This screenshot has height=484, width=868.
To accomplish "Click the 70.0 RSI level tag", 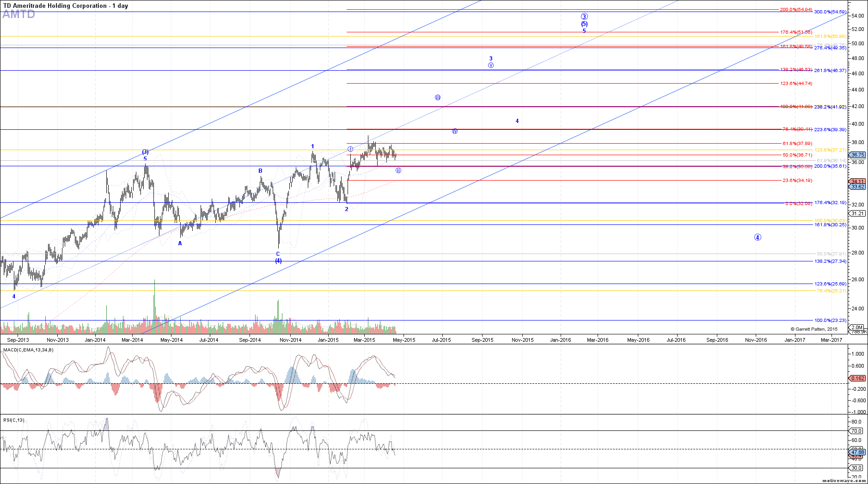I will [x=856, y=431].
